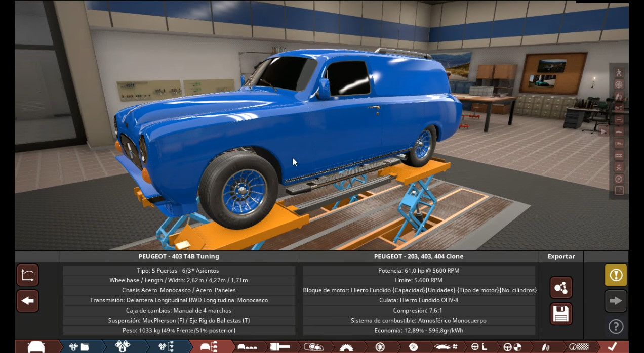Click the Suspensión: MacPherson row
The width and height of the screenshot is (644, 353).
(x=179, y=321)
